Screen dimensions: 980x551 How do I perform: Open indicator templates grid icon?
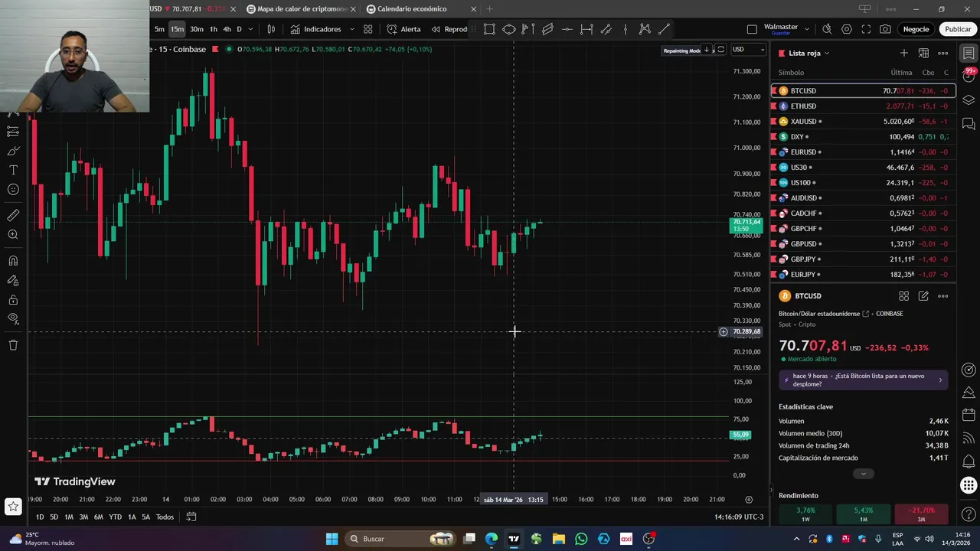click(368, 29)
